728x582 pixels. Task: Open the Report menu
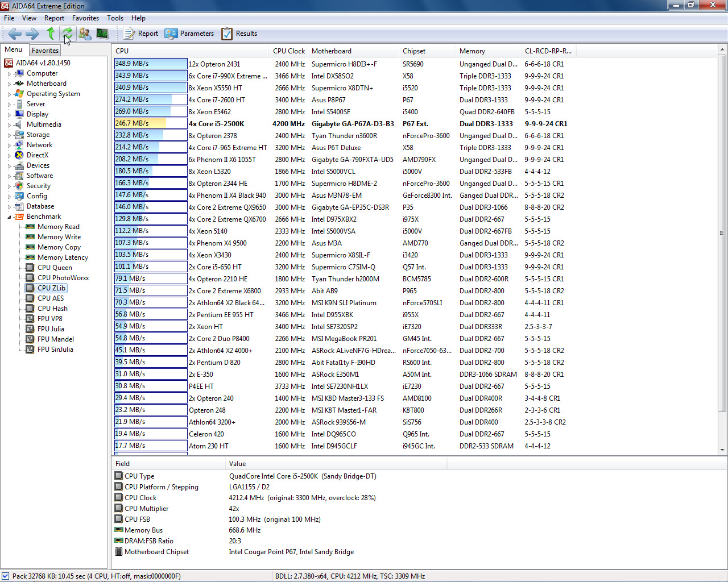54,18
